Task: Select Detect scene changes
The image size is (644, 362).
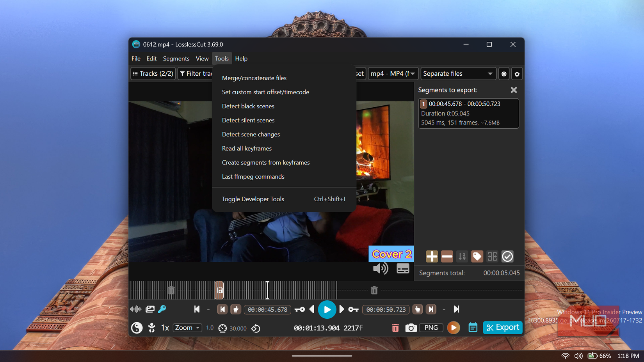Action: coord(284,134)
